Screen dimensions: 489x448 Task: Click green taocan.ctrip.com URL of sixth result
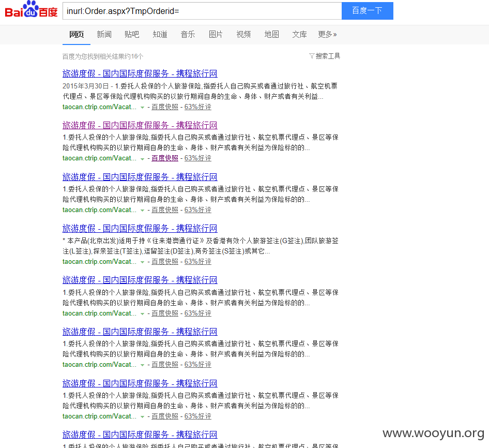click(99, 364)
